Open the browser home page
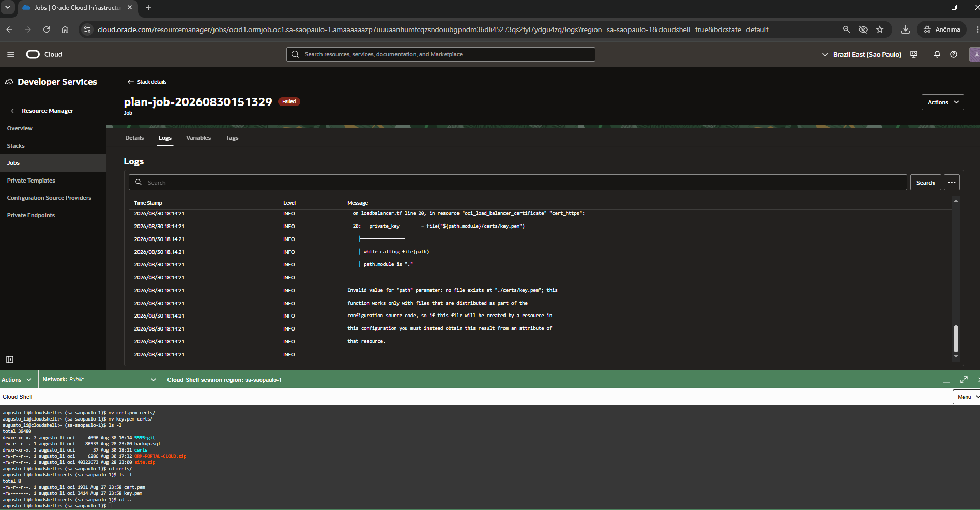Viewport: 980px width, 510px height. tap(65, 29)
